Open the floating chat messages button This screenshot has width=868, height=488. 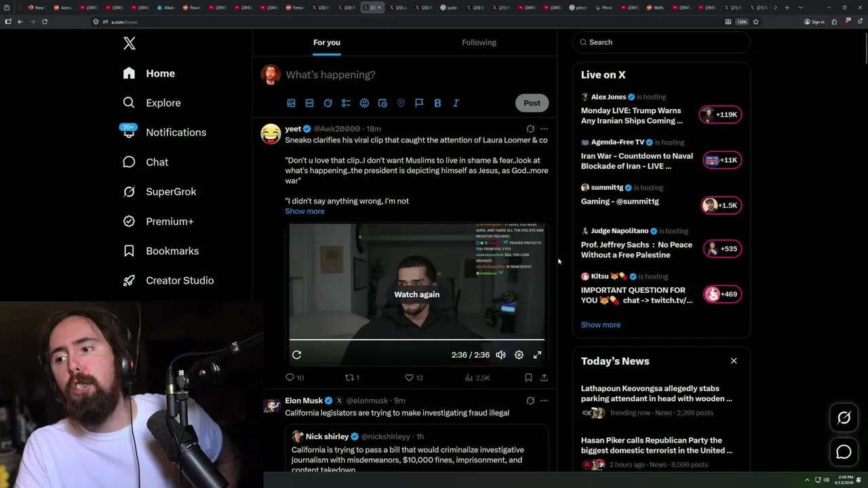point(844,452)
